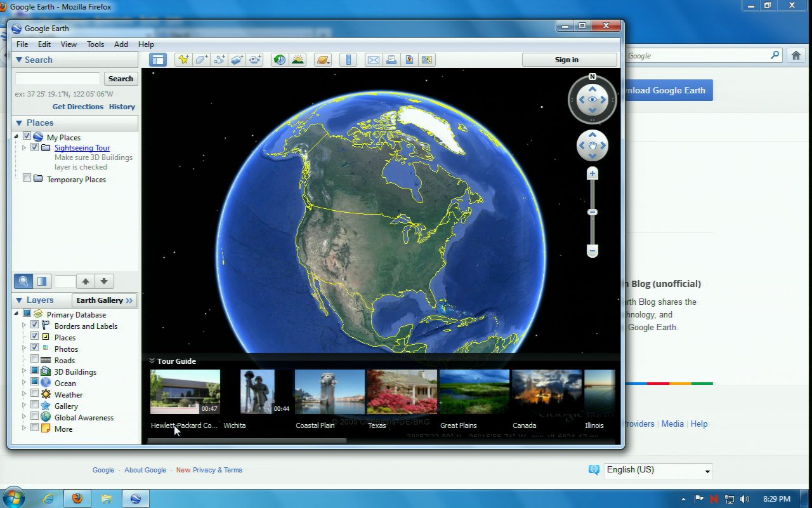Collapse the Tour Guide panel
This screenshot has width=812, height=508.
(152, 361)
